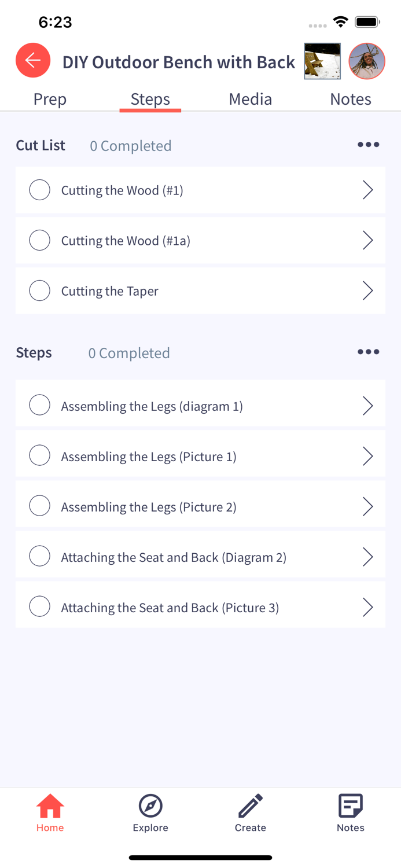Check off Attaching the Seat and Back (Picture 3)
401x868 pixels.
coord(40,606)
